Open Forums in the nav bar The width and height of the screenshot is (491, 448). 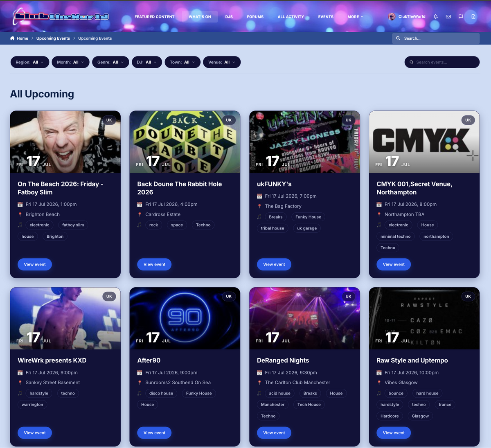point(255,17)
